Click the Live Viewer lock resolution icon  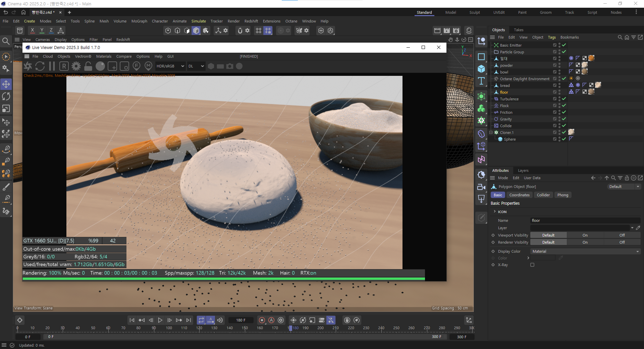click(88, 66)
